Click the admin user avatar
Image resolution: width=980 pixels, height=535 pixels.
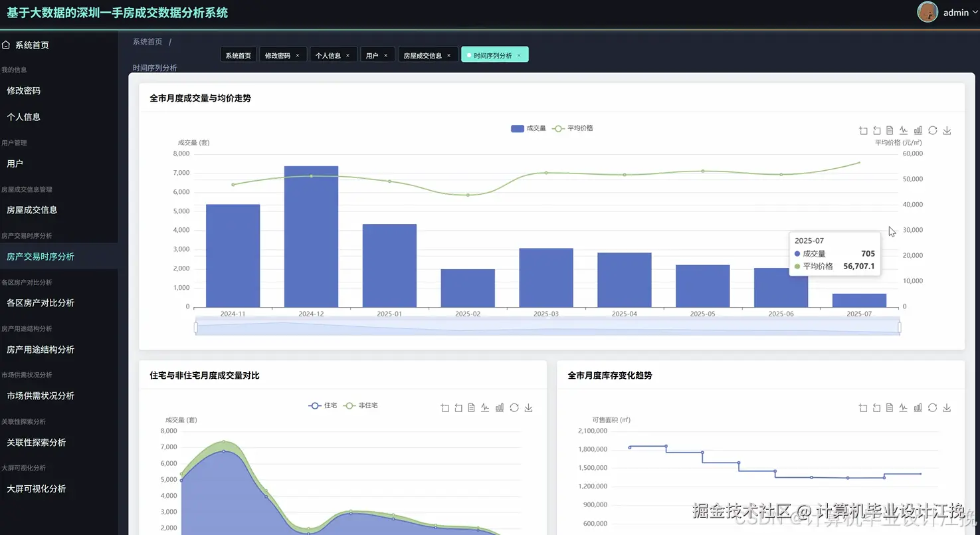[x=928, y=12]
